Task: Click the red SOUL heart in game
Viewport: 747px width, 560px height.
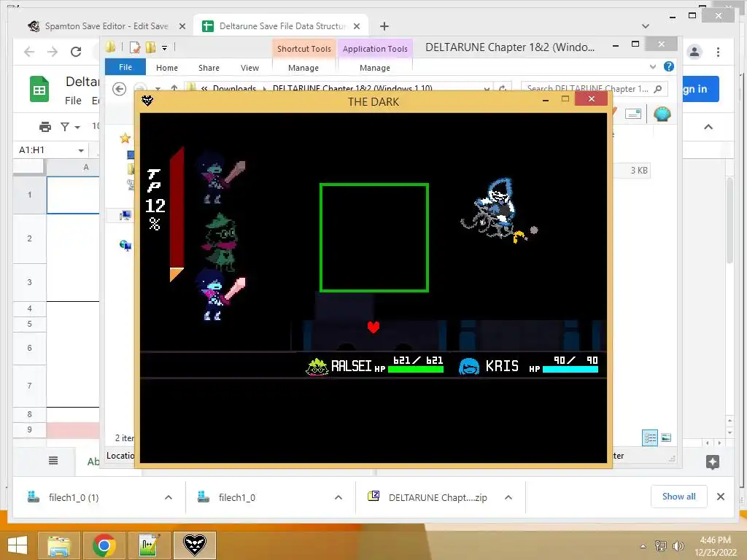Action: [x=373, y=327]
